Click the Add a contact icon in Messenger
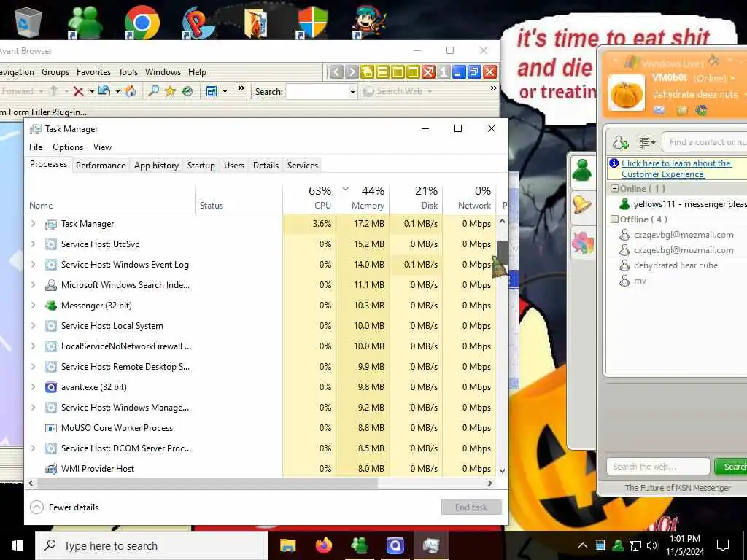 pyautogui.click(x=620, y=142)
